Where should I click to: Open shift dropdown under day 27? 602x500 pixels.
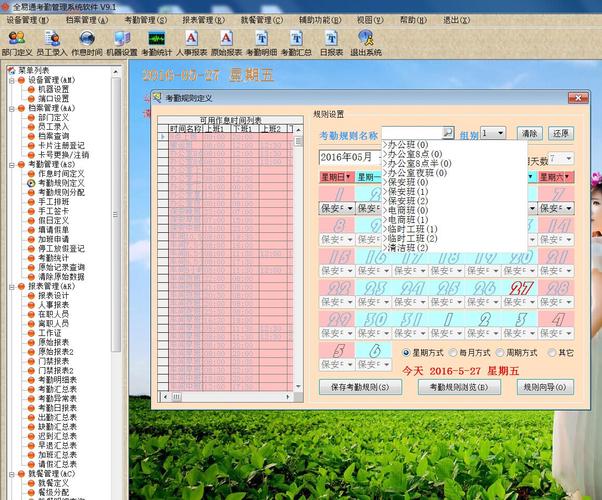532,302
